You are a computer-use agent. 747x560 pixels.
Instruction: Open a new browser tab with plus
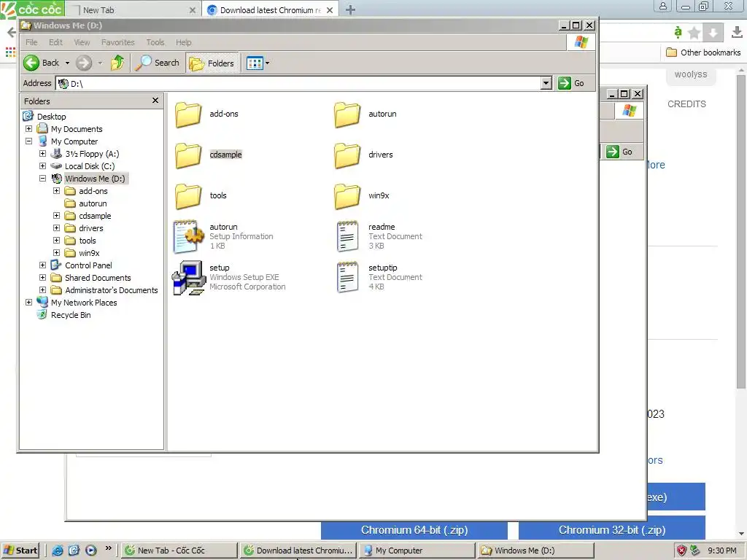350,10
